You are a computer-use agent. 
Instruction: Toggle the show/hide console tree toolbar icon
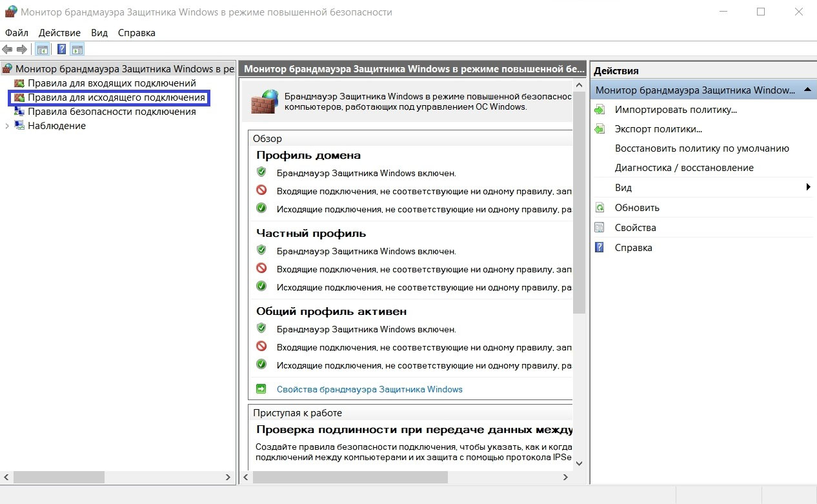click(42, 49)
